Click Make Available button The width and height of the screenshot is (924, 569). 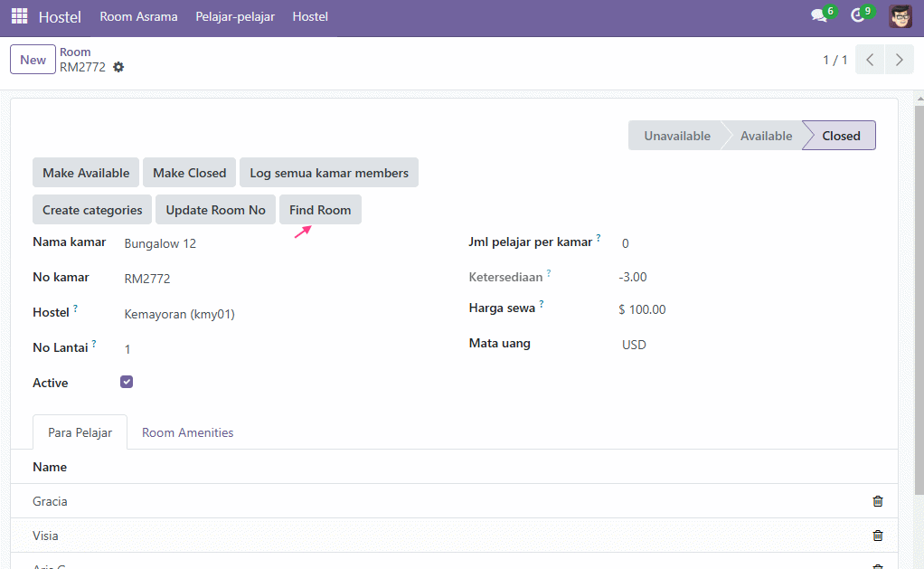click(86, 173)
